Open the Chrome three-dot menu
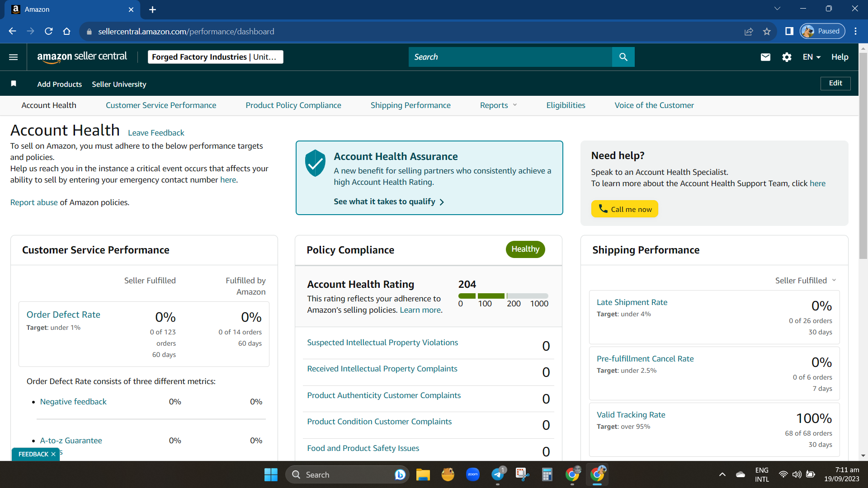This screenshot has height=488, width=868. click(x=855, y=31)
